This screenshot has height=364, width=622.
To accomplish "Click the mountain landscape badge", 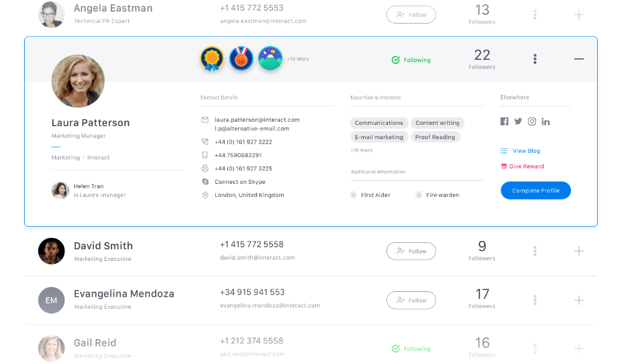I will [x=270, y=59].
